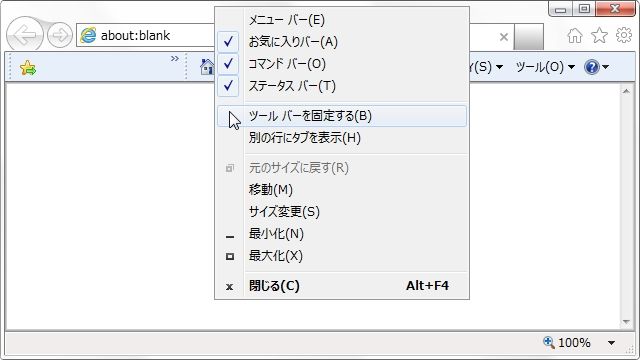Click the vertical scrollbar up arrow
640x360 pixels.
pos(626,91)
